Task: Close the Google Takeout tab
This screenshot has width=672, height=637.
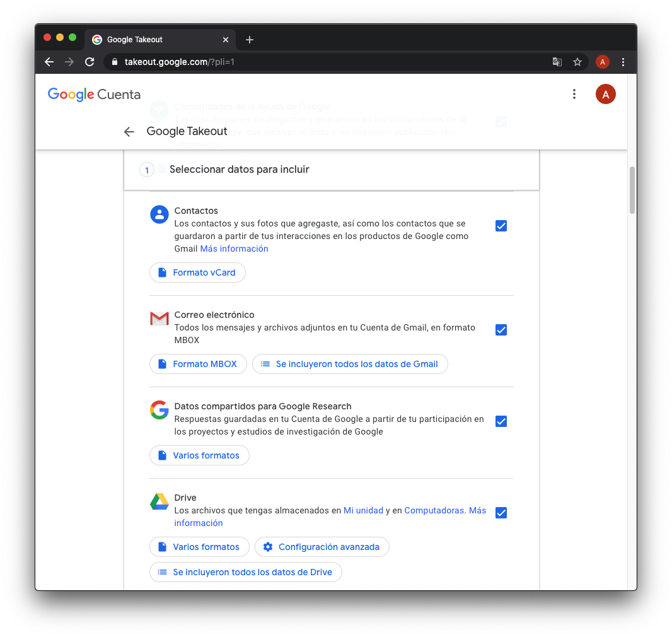Action: pos(226,40)
